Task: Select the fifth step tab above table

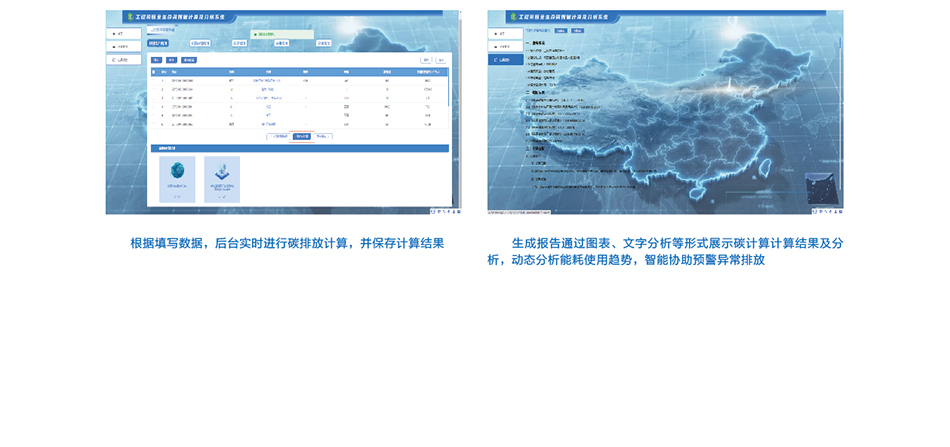Action: click(323, 43)
